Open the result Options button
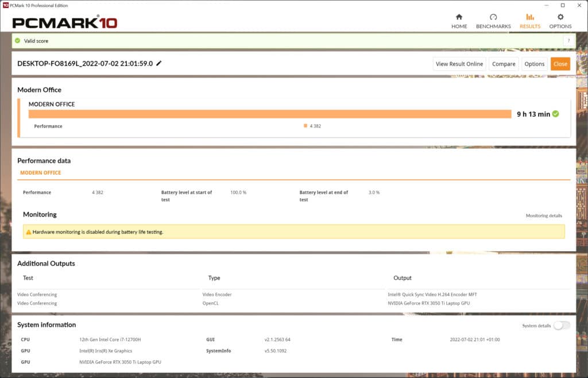This screenshot has width=588, height=378. coord(535,64)
